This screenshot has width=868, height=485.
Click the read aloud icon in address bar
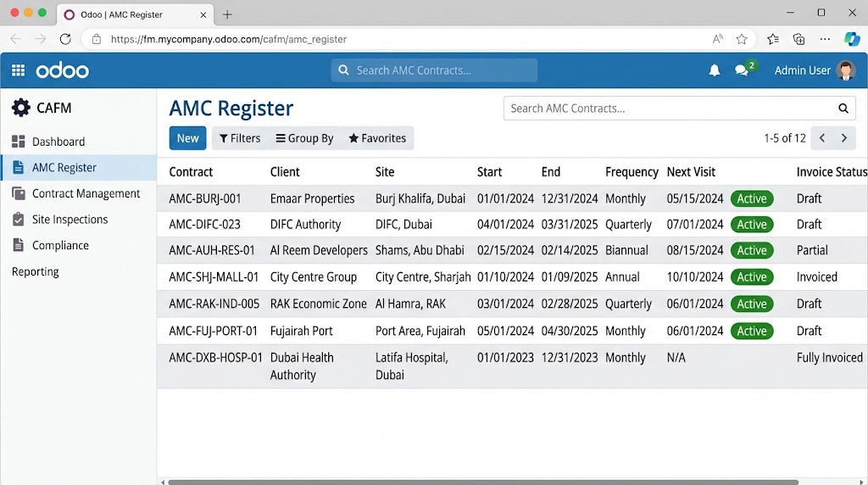pos(717,39)
